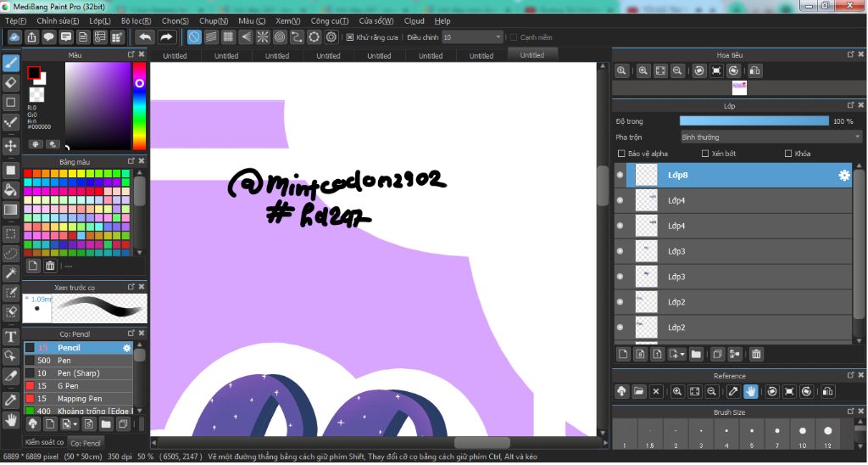The image size is (868, 465).
Task: Enable the parallel lines snap guide
Action: (x=211, y=37)
